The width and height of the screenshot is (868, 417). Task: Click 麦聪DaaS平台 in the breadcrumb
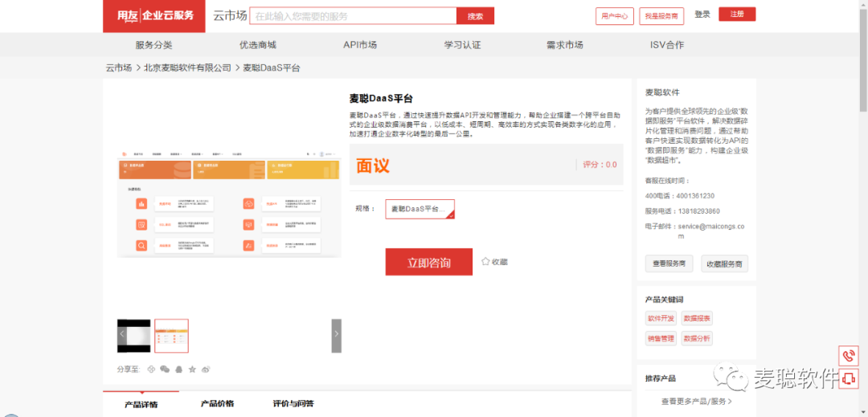(272, 68)
